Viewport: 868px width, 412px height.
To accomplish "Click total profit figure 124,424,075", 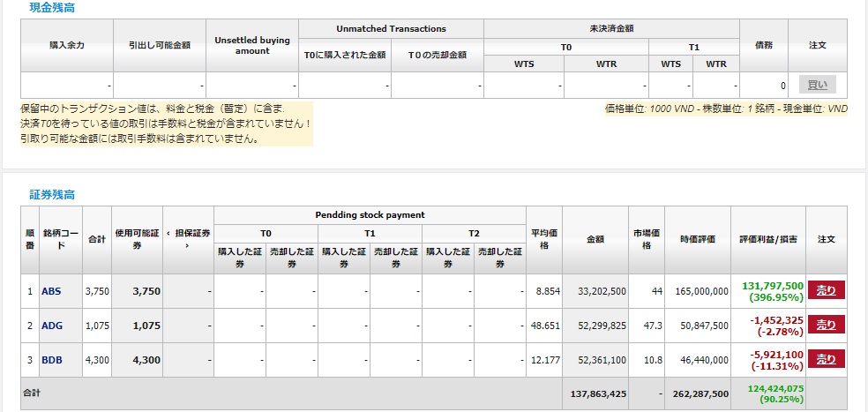I will coord(773,388).
